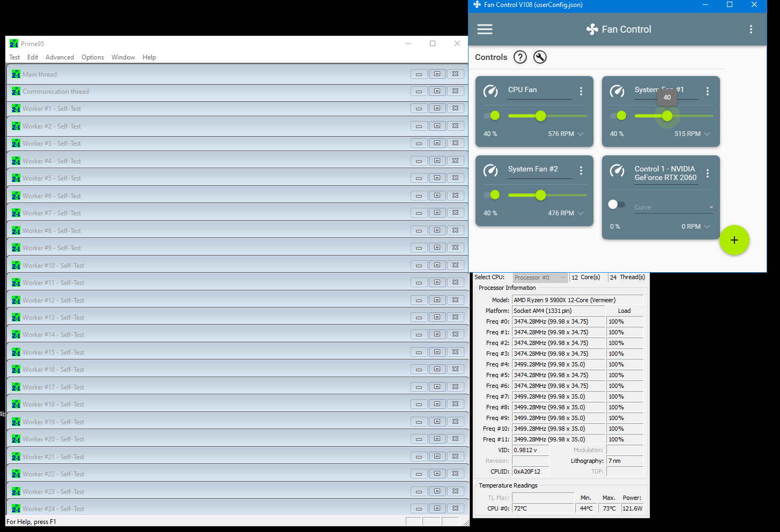
Task: Click the 121.6W power reading
Action: (x=633, y=508)
